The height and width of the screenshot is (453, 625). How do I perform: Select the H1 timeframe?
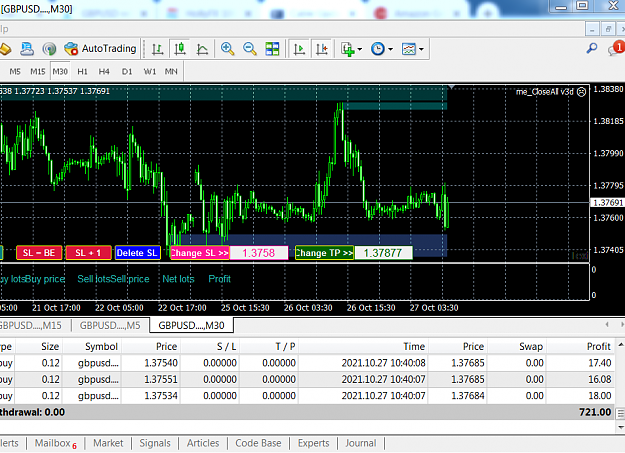tap(83, 71)
